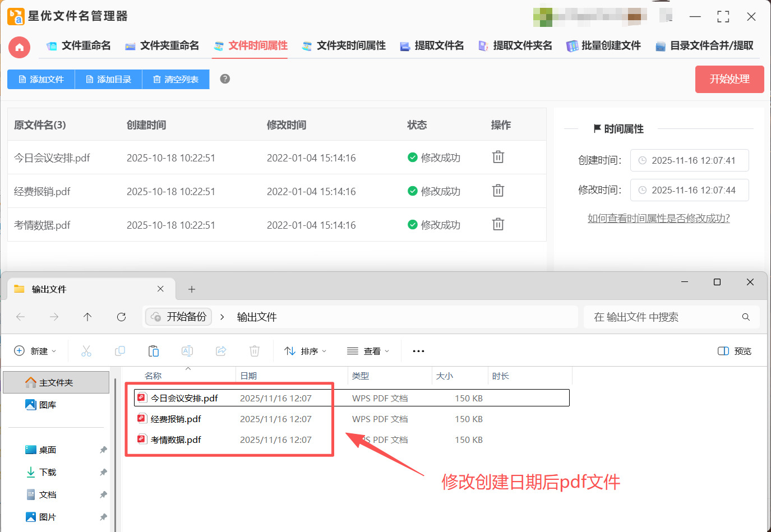Show more options ellipsis menu
Screen dimensions: 771x532
point(418,351)
